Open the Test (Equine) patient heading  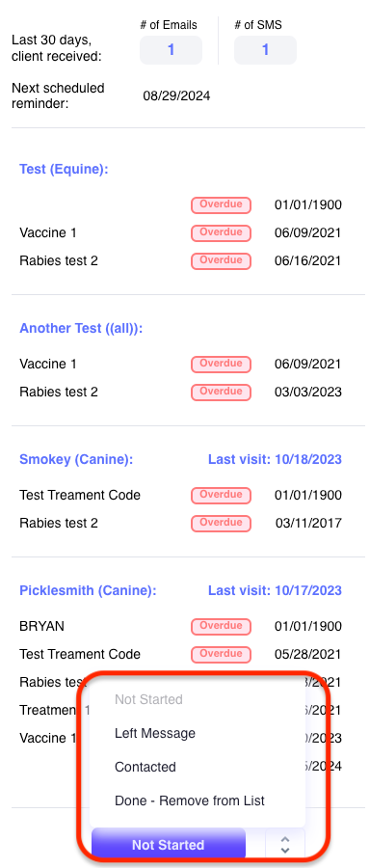click(64, 170)
